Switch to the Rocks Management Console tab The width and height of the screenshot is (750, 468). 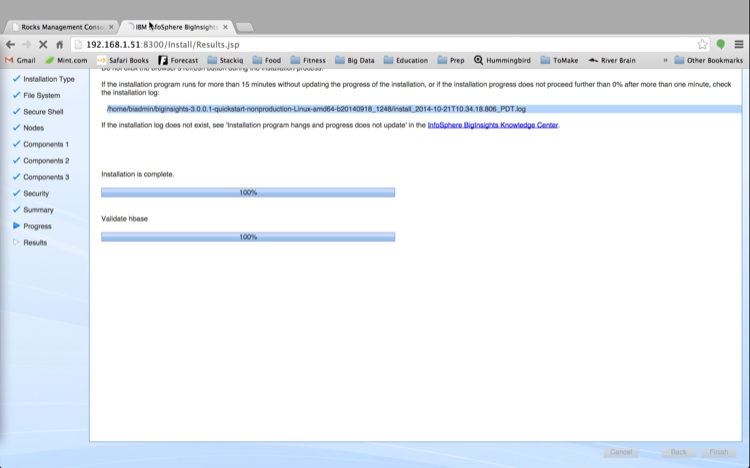click(x=60, y=27)
